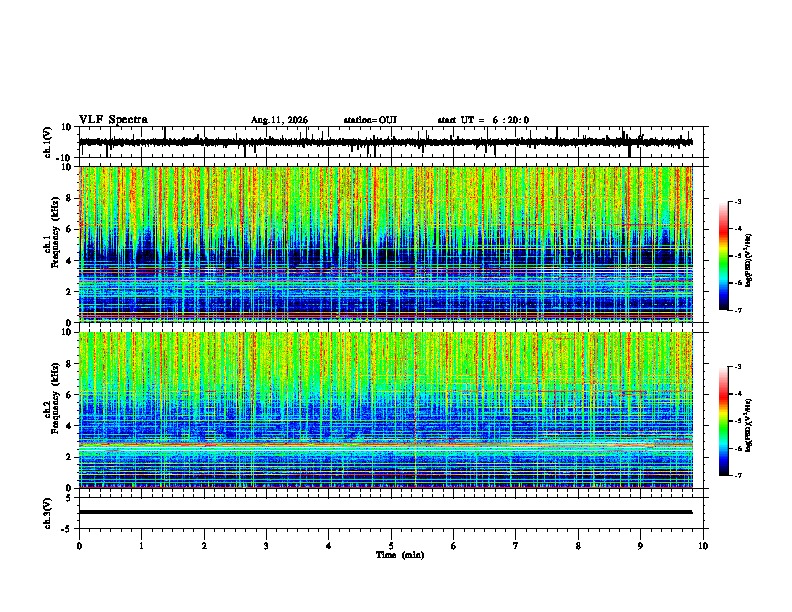
Task: Click the time axis tick label '10'
Action: point(703,546)
